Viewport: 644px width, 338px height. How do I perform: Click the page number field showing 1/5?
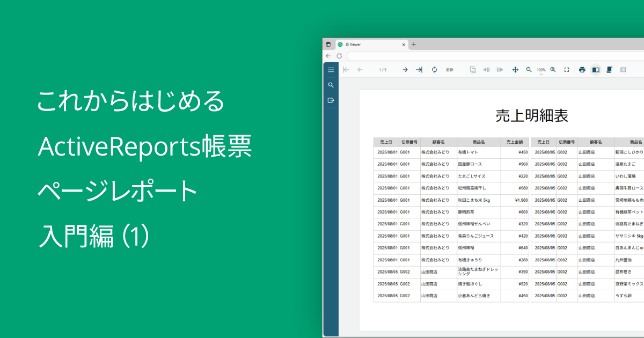click(383, 70)
